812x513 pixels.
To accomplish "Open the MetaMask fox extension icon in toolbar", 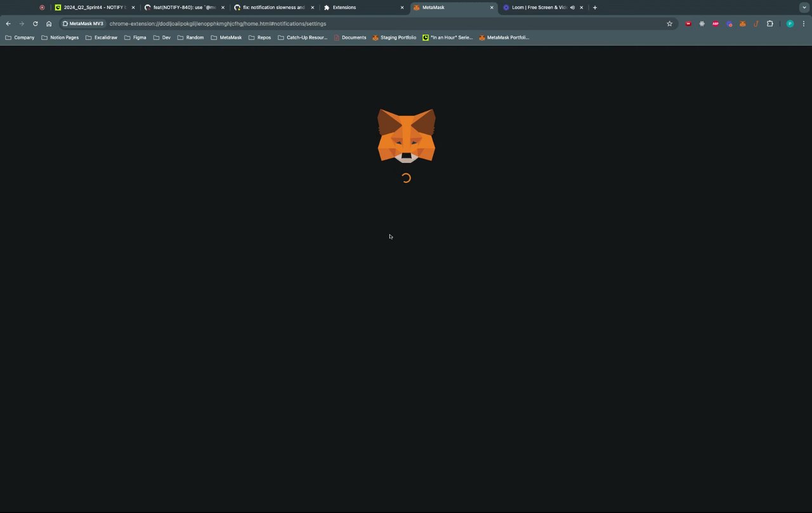I will click(743, 23).
